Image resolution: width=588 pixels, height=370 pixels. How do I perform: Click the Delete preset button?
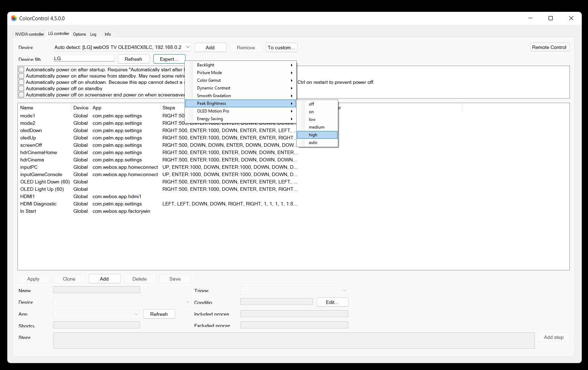click(x=140, y=279)
